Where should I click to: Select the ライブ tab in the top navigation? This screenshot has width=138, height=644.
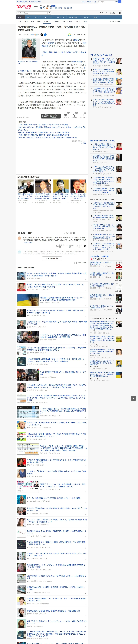click(x=37, y=17)
